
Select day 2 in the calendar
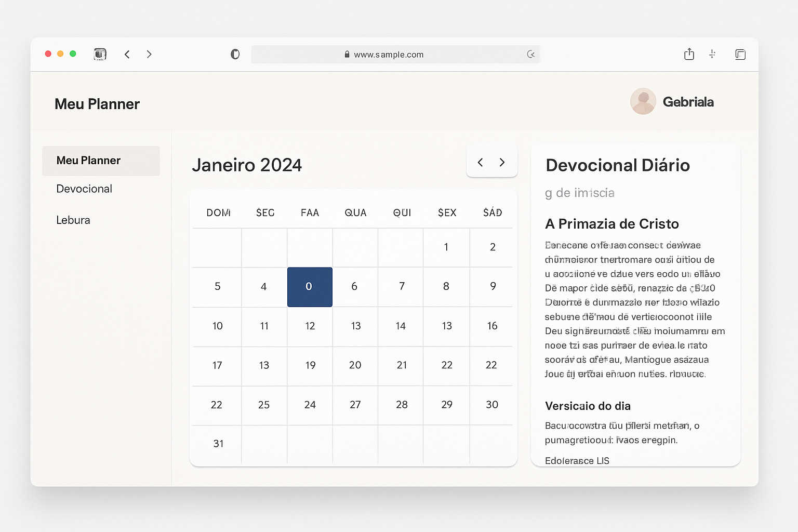click(493, 247)
